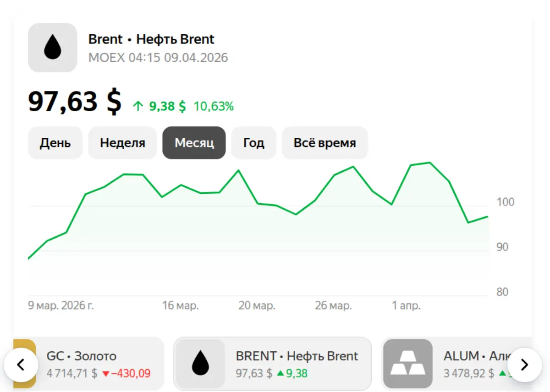This screenshot has width=550, height=392.
Task: Click the 97,63 $ main price
Action: 75,102
